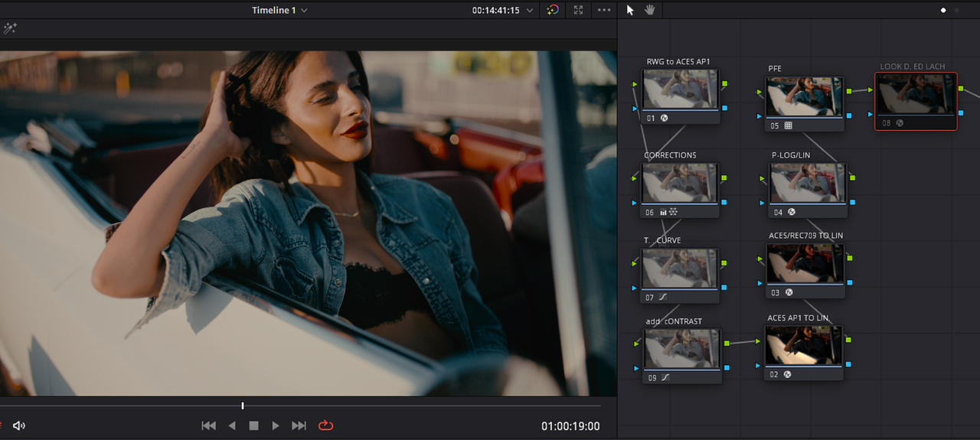
Task: Click the source timecode 00:14:41:15
Action: pos(495,11)
